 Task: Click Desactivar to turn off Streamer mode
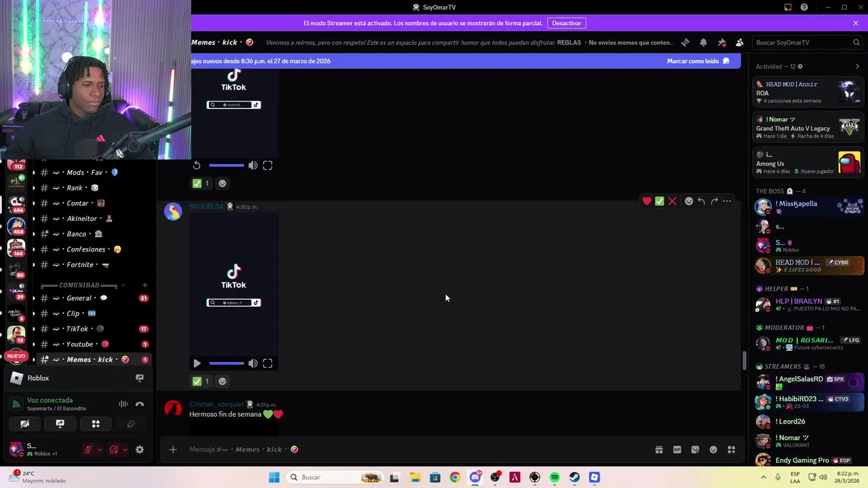[x=566, y=23]
